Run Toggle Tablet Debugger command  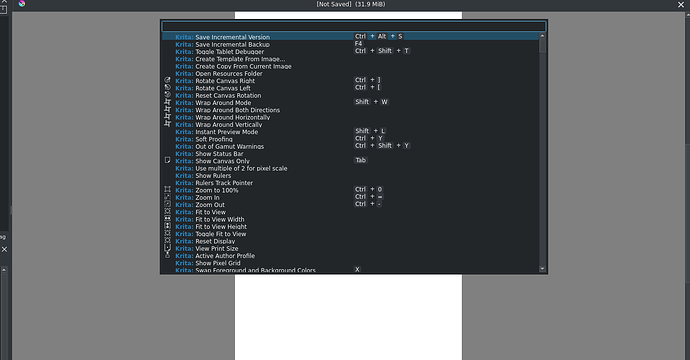click(351, 51)
